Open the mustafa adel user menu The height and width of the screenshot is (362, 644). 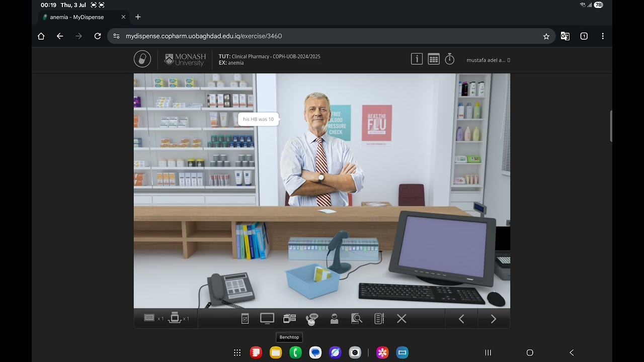[488, 60]
